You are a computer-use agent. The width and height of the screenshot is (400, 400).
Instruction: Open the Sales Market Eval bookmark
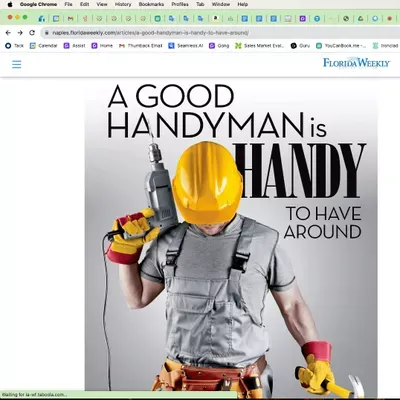tap(260, 46)
